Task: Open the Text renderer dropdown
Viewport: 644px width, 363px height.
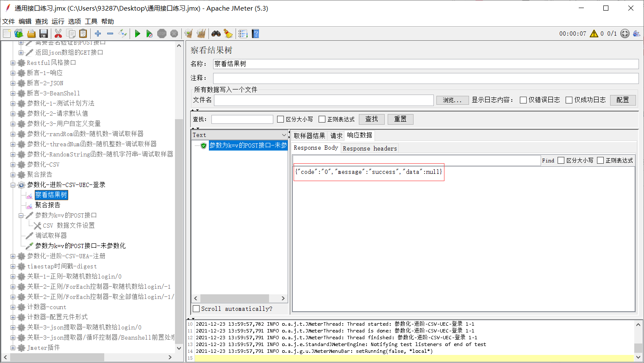Action: 239,135
